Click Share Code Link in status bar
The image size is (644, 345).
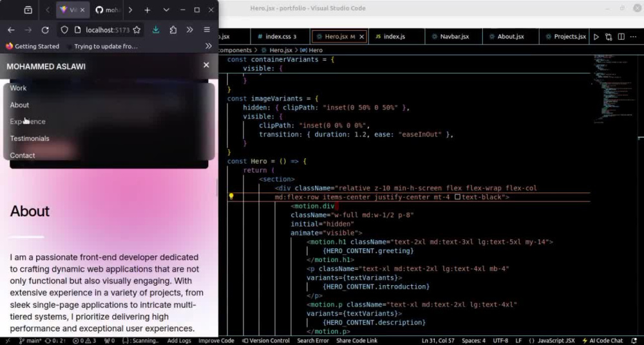tap(357, 340)
